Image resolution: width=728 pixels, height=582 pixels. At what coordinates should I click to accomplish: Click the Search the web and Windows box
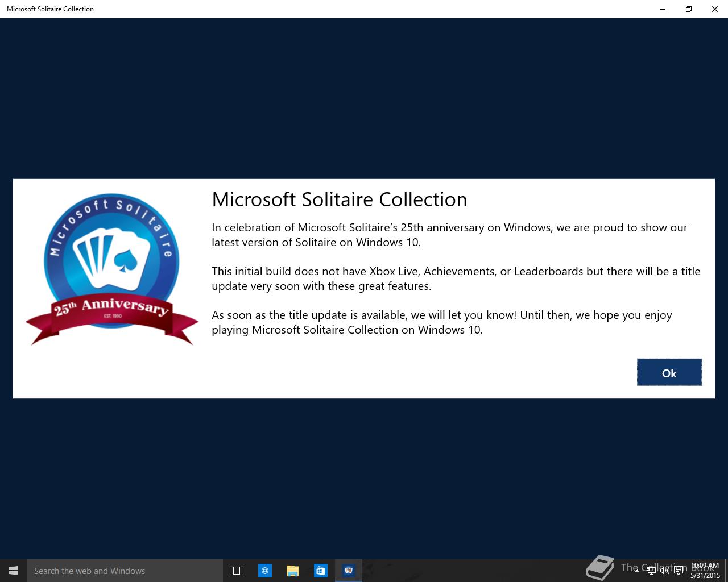pyautogui.click(x=125, y=571)
